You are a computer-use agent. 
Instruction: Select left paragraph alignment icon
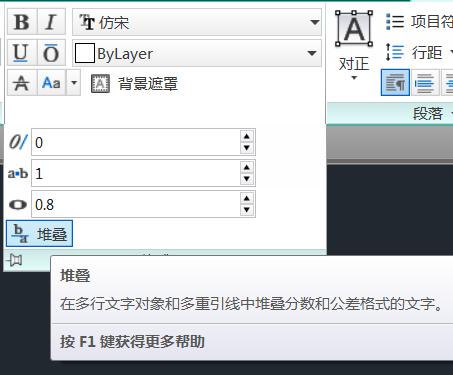point(425,82)
